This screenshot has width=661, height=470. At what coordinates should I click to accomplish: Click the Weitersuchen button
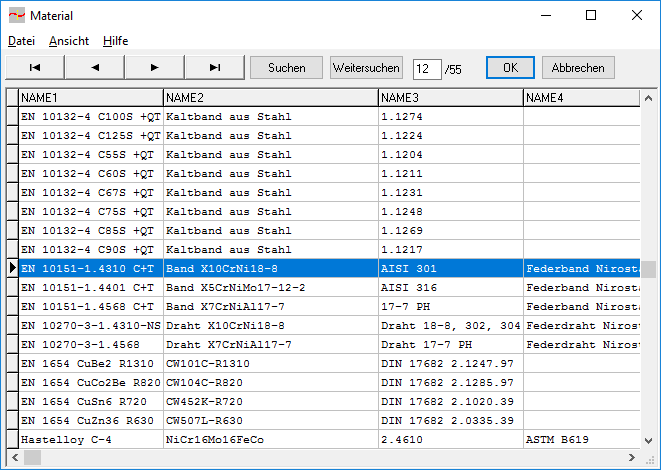(x=366, y=67)
